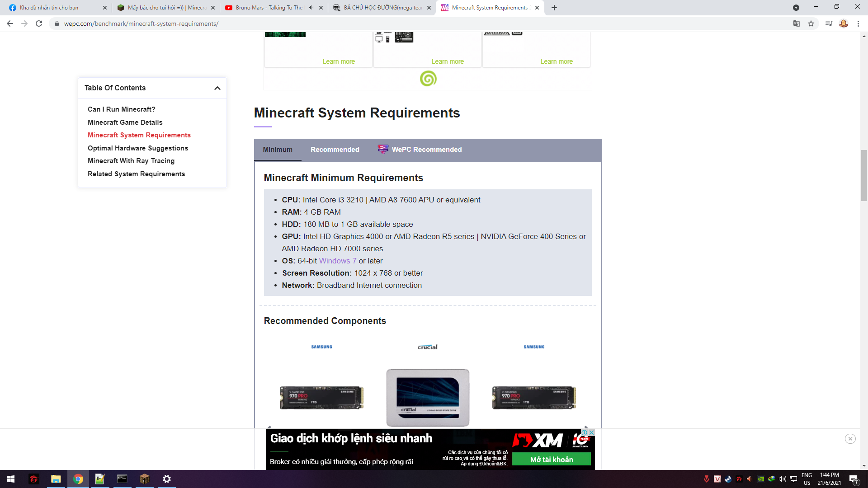Viewport: 868px width, 488px height.
Task: Open the Chrome three-dot menu
Action: pos(858,23)
